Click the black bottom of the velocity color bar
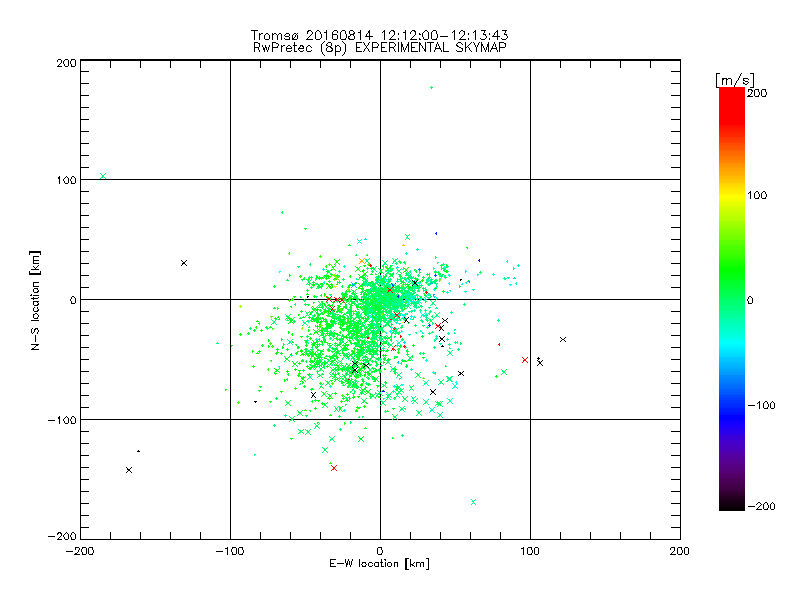 pos(732,504)
